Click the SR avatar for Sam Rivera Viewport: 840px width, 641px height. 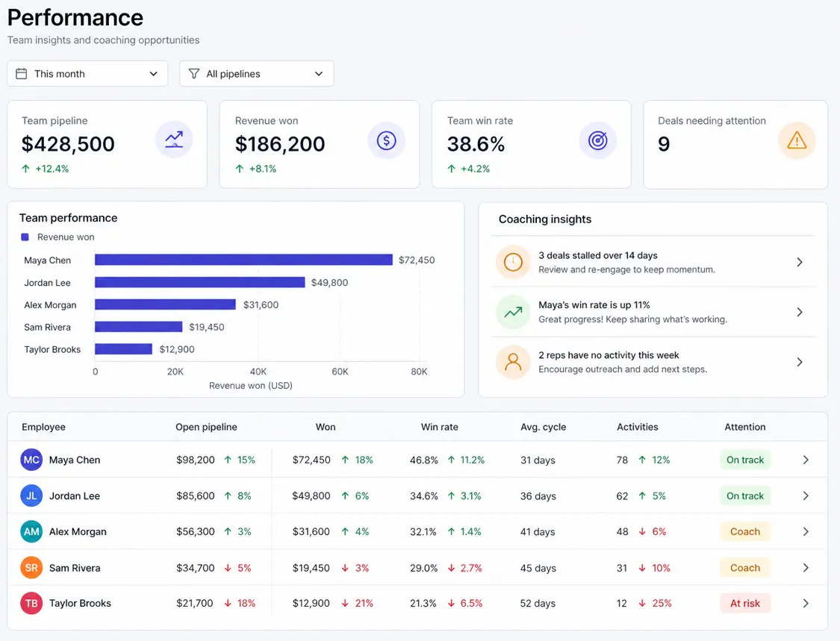pos(31,568)
